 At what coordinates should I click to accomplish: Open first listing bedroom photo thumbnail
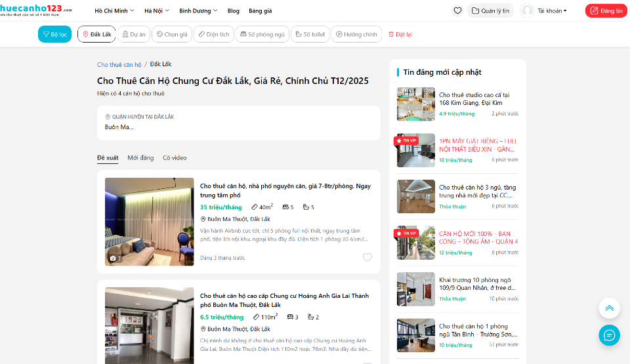pyautogui.click(x=150, y=222)
